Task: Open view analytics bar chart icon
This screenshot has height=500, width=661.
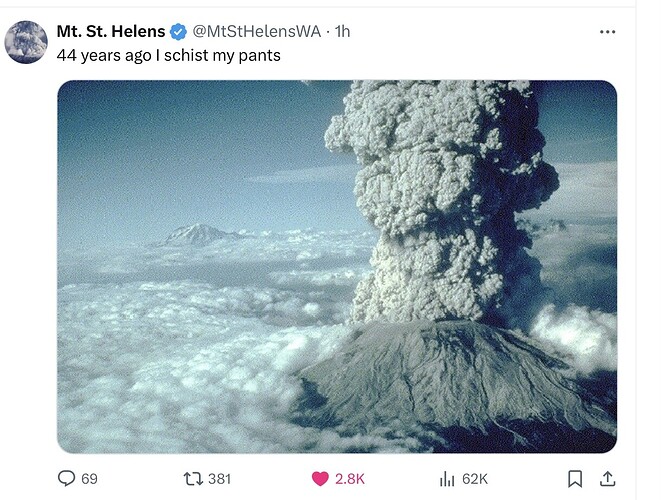Action: (x=447, y=479)
